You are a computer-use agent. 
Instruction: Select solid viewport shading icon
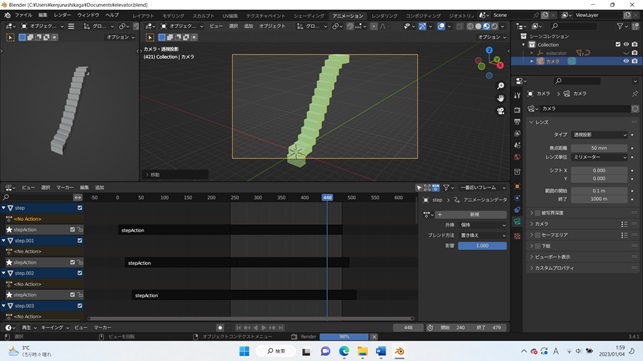(x=478, y=26)
